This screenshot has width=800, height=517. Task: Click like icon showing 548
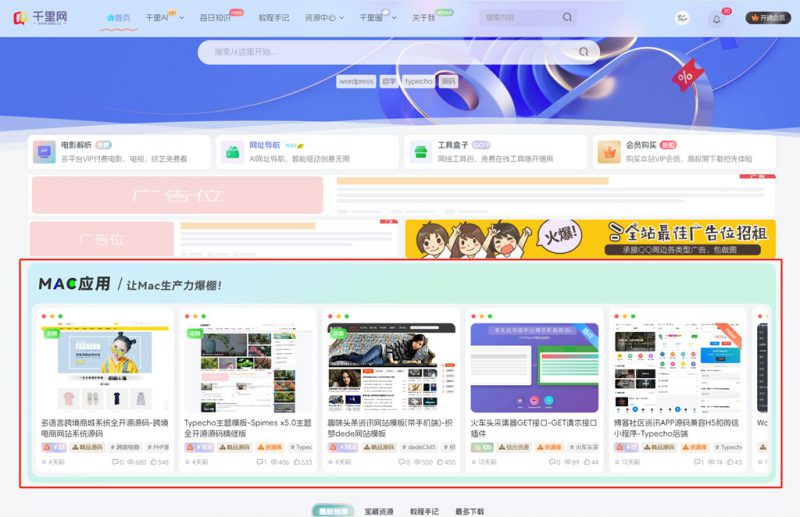tap(154, 462)
